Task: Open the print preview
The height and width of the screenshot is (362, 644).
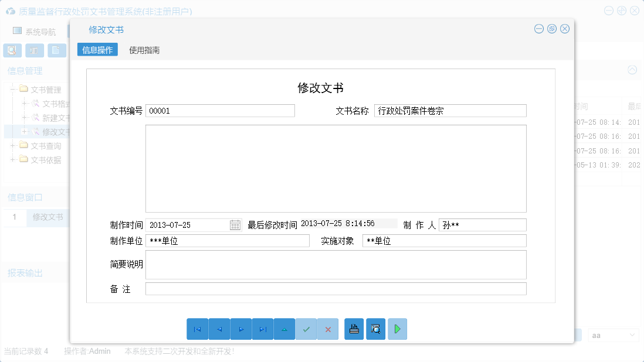Action: 375,329
